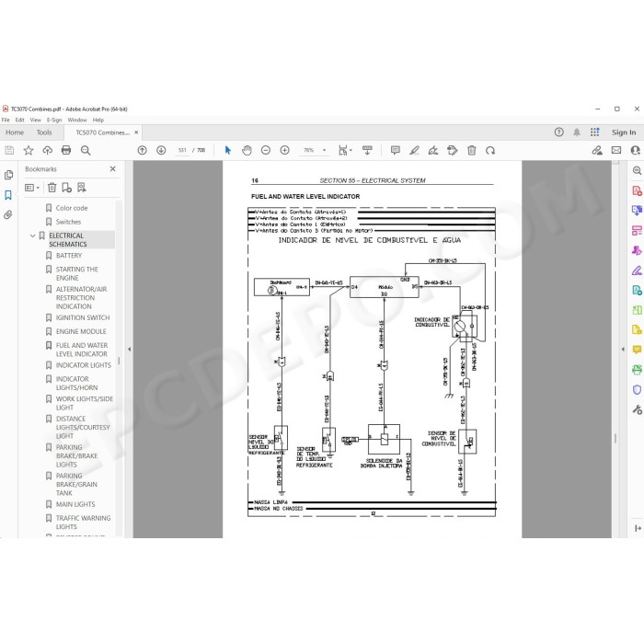The image size is (644, 644).
Task: Open the Edit menu
Action: click(x=19, y=120)
